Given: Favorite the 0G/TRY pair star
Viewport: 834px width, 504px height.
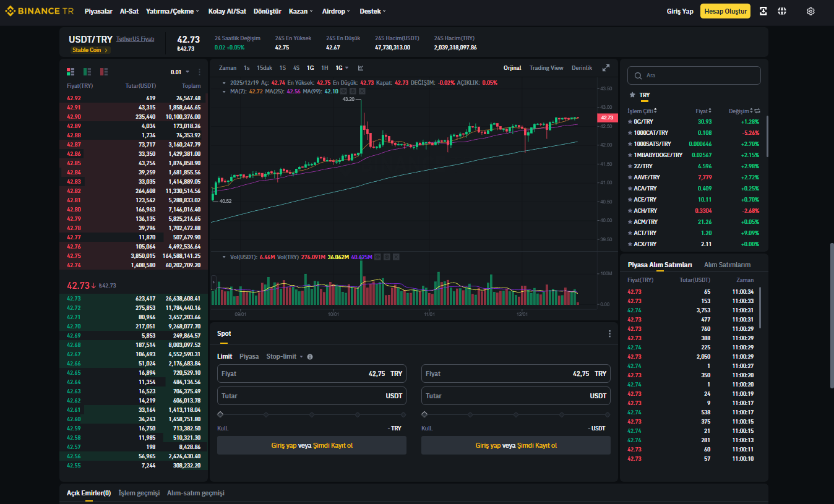Looking at the screenshot, I should [630, 122].
